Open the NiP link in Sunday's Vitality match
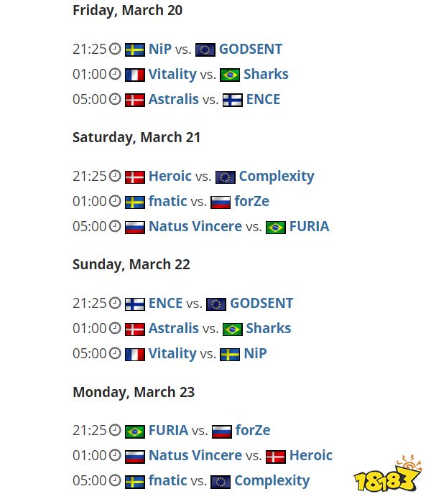The width and height of the screenshot is (431, 504). (255, 354)
